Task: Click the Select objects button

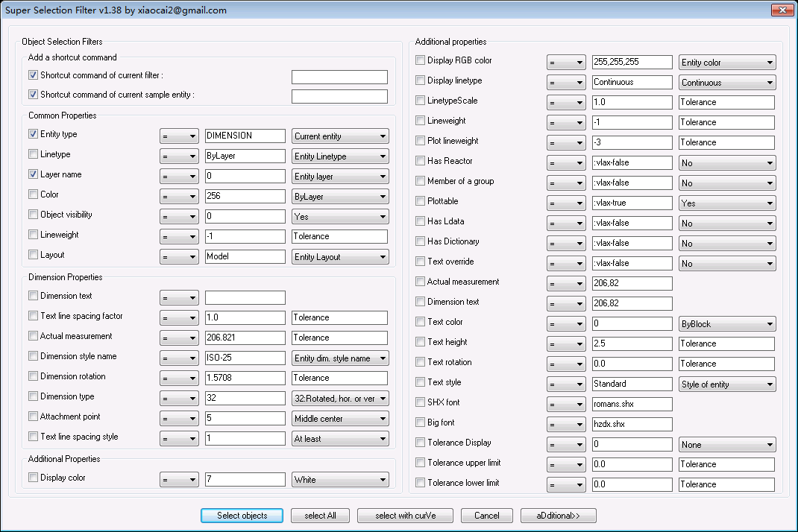Action: click(x=242, y=516)
